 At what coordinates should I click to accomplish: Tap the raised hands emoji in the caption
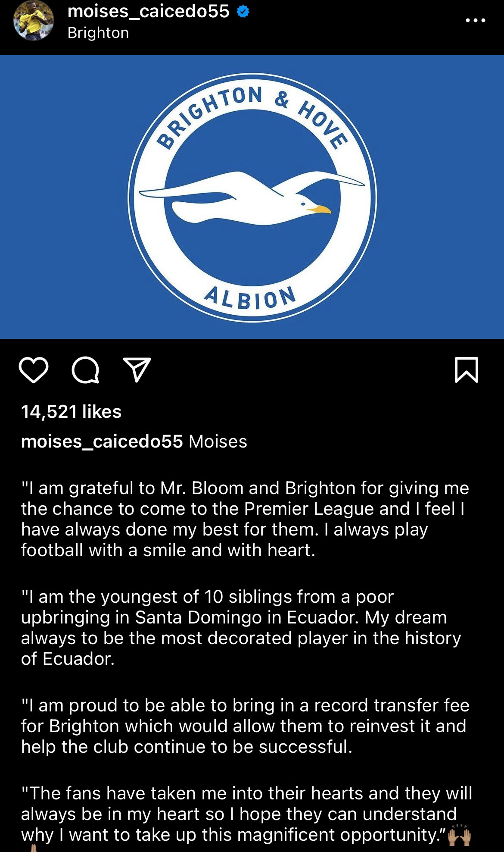tap(459, 835)
